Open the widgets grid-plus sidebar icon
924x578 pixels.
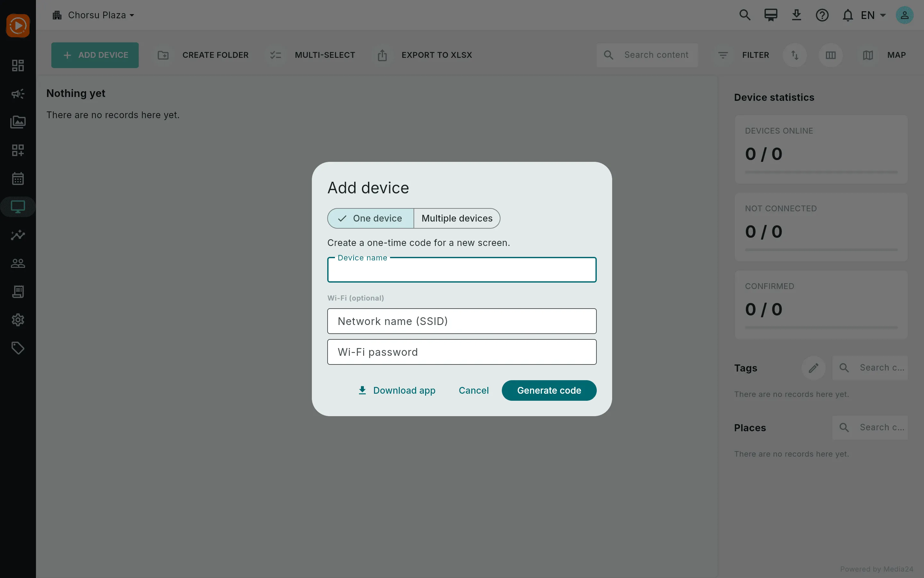tap(18, 150)
